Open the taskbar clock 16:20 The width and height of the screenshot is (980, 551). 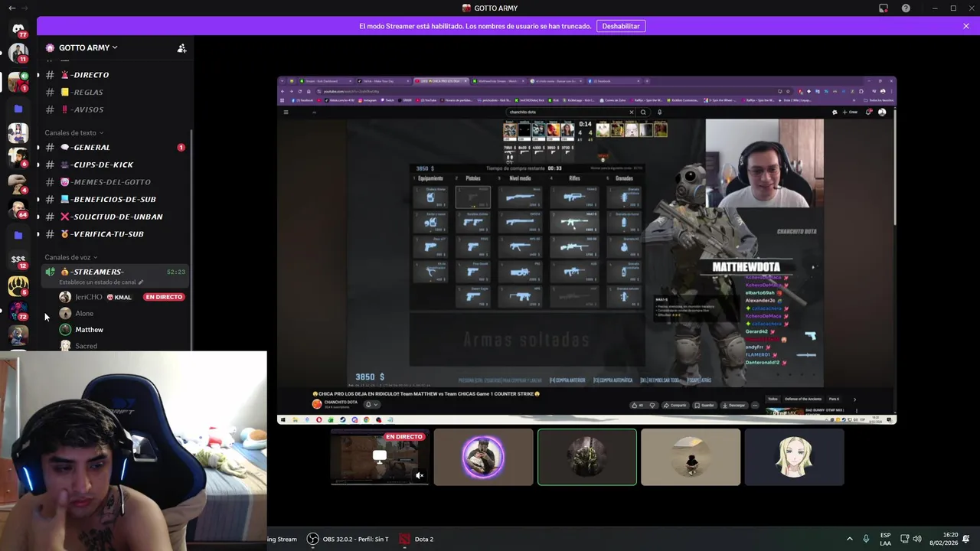click(943, 539)
